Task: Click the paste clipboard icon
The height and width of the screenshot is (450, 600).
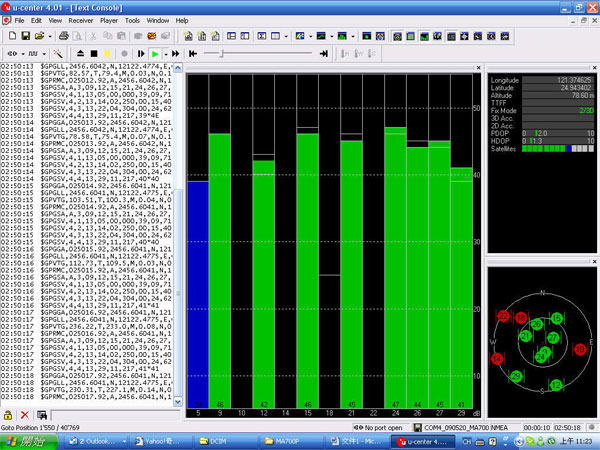Action: point(122,36)
